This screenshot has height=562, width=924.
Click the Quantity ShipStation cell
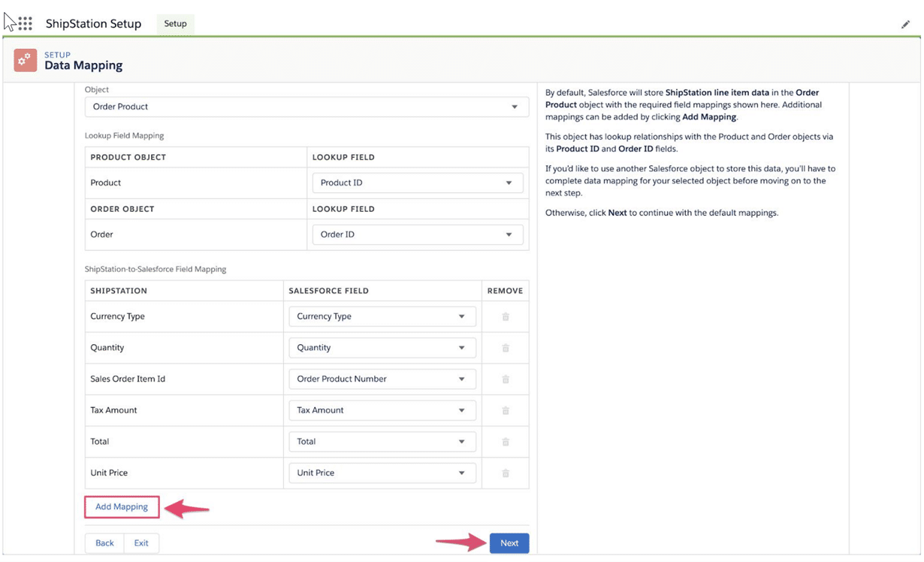[184, 348]
